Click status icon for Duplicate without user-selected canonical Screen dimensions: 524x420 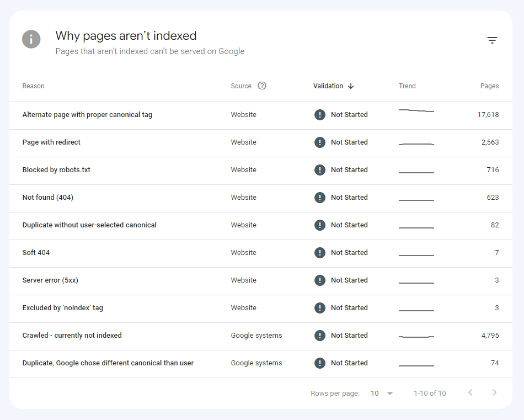coord(320,225)
